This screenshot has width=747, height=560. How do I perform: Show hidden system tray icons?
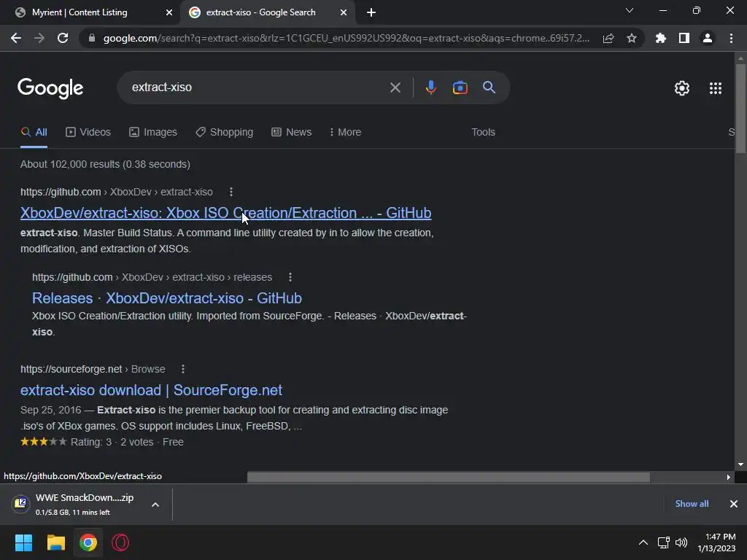tap(643, 542)
